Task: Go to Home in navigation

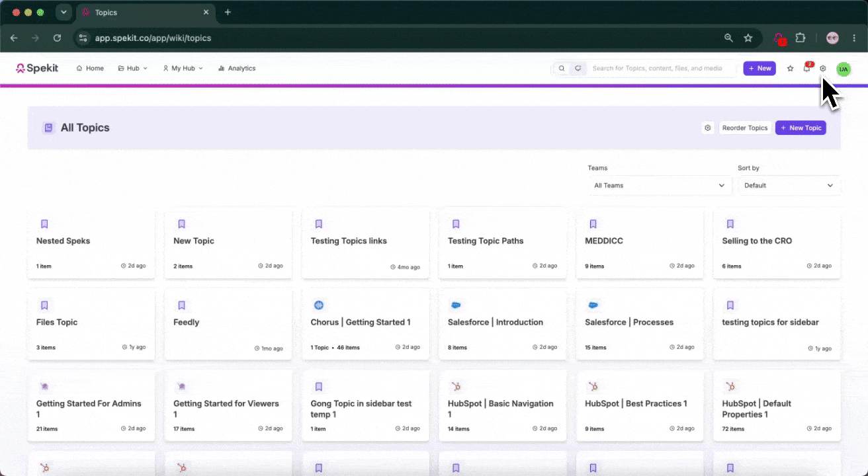Action: 90,68
